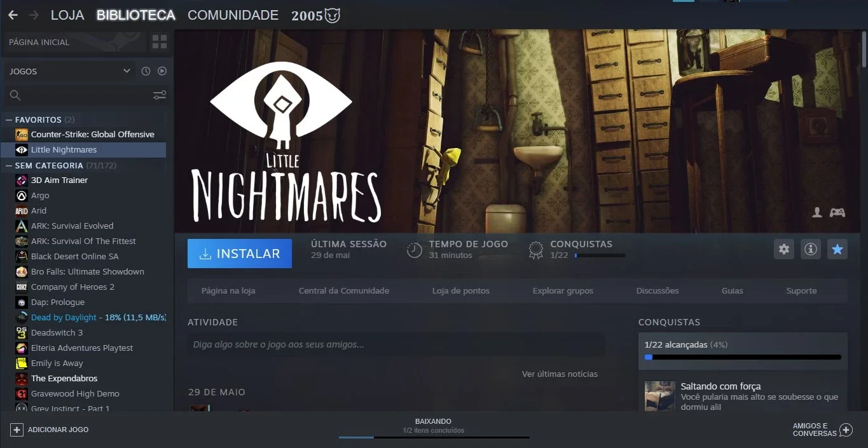Viewport: 868px width, 448px height.
Task: Click the single-player icon on banner
Action: [x=817, y=212]
